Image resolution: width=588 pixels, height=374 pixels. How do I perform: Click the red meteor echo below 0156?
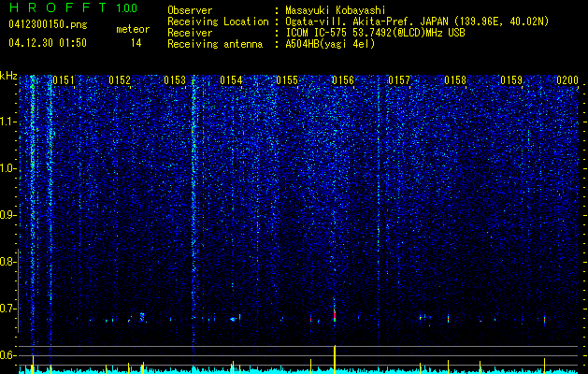pyautogui.click(x=335, y=316)
